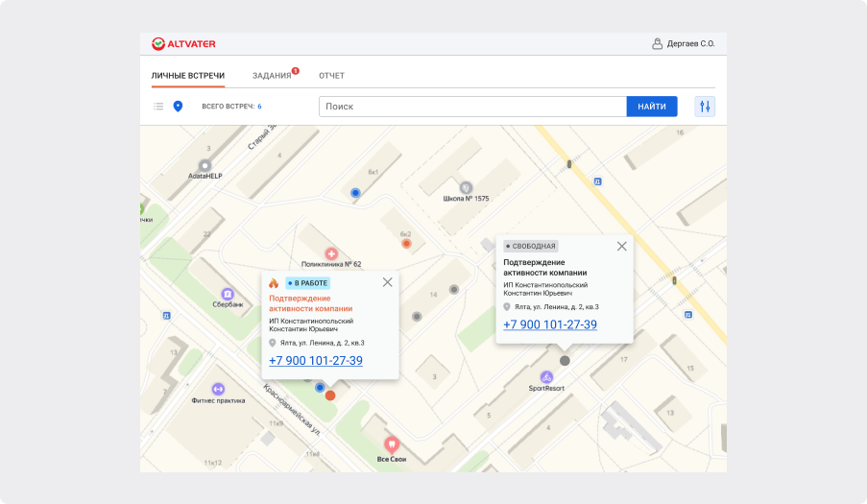
Task: Click the orange dot under the В работе popup
Action: 330,396
